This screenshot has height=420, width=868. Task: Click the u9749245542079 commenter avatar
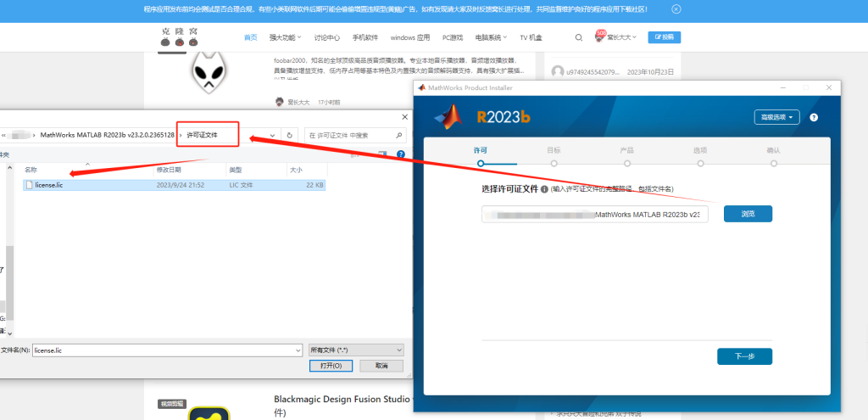click(557, 72)
